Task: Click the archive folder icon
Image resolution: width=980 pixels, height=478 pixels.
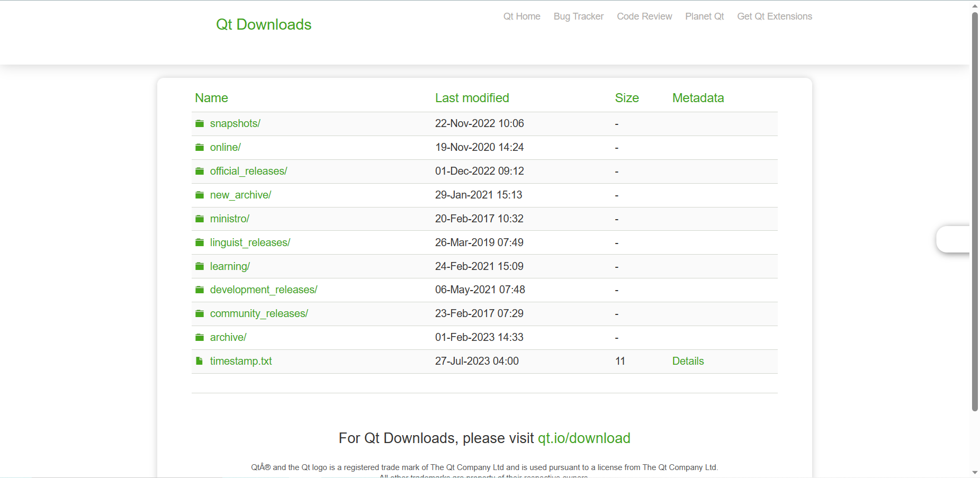Action: coord(200,337)
